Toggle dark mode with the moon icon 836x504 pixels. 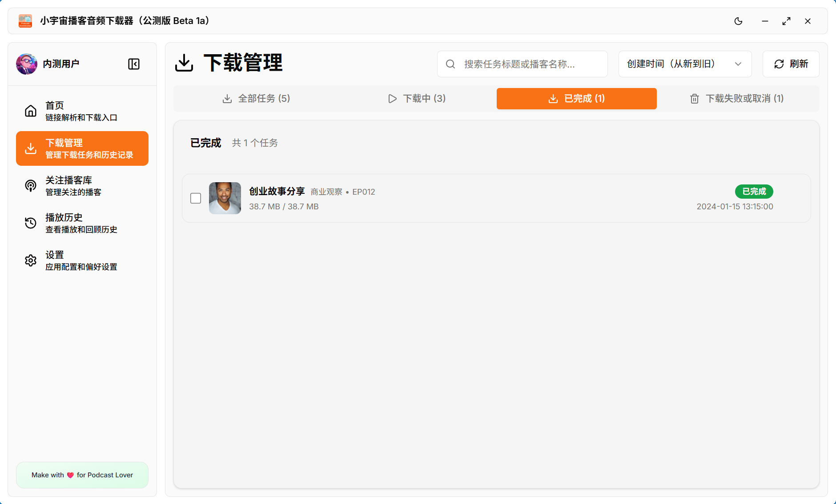point(738,21)
